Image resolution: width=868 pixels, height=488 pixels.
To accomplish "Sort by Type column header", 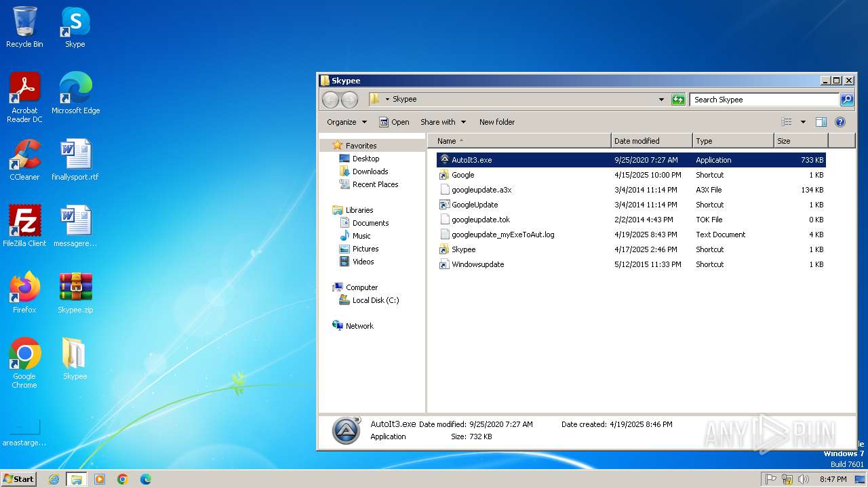I will pyautogui.click(x=733, y=141).
